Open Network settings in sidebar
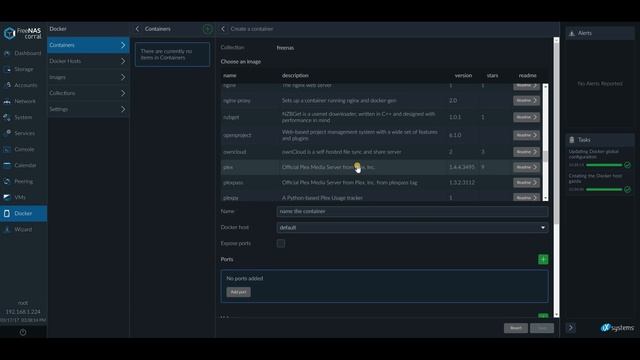The image size is (640, 360). [x=23, y=101]
